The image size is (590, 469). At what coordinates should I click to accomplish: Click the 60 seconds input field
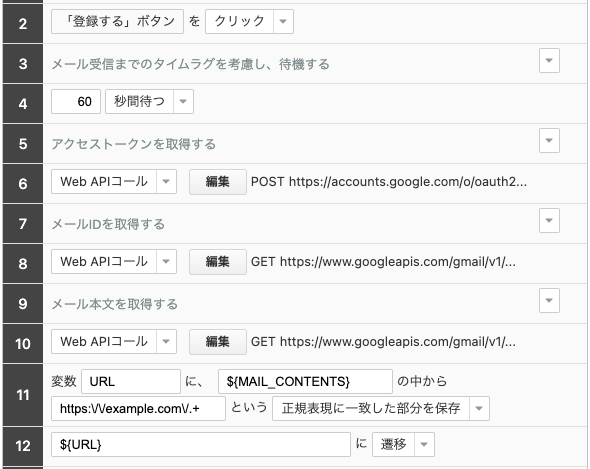[x=76, y=101]
